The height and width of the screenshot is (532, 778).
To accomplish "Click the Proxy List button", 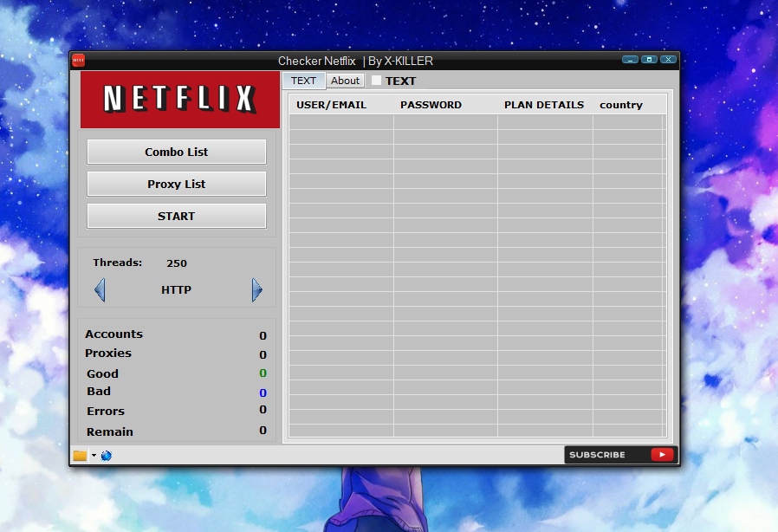I will coord(177,184).
